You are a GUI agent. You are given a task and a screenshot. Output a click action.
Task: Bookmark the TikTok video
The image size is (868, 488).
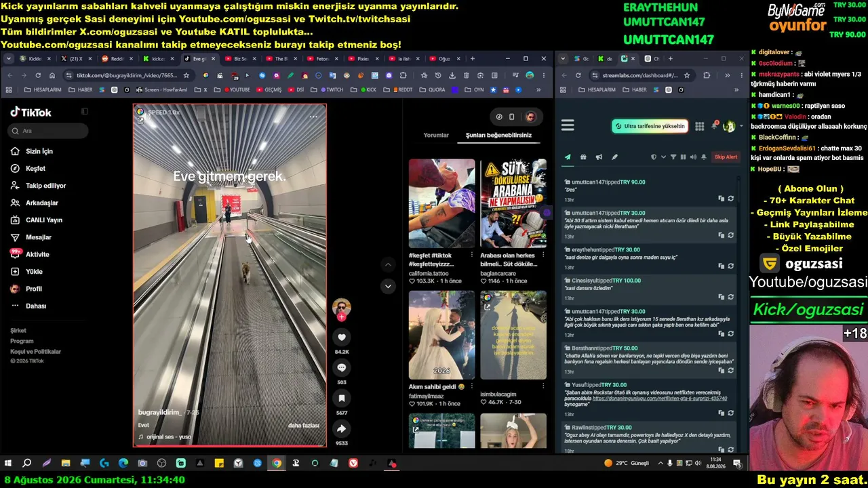342,398
